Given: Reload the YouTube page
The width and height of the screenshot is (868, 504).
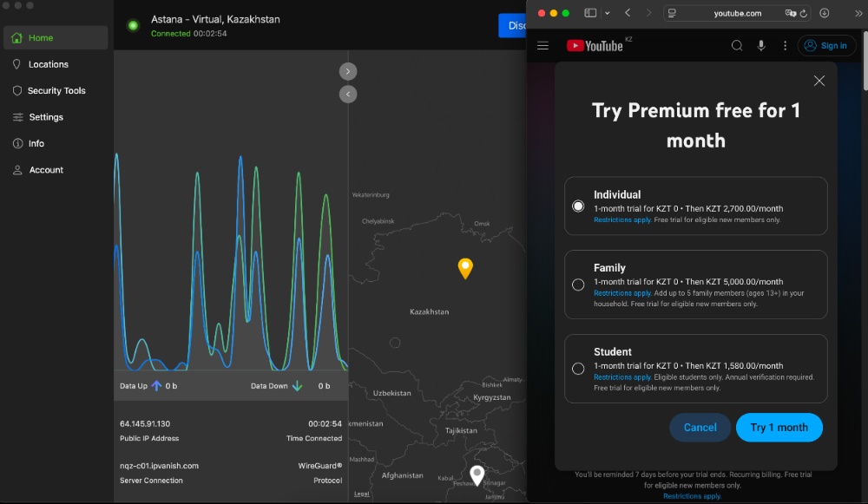Looking at the screenshot, I should (x=804, y=13).
